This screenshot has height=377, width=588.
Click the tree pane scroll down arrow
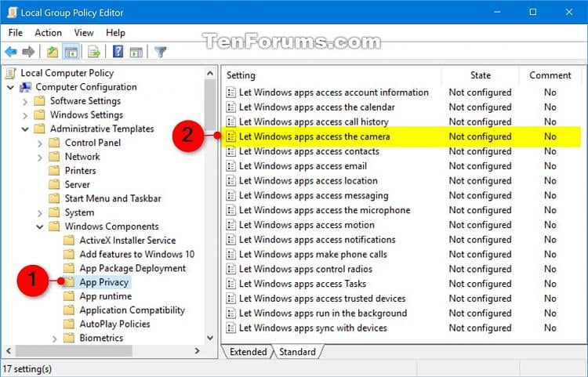pos(210,338)
